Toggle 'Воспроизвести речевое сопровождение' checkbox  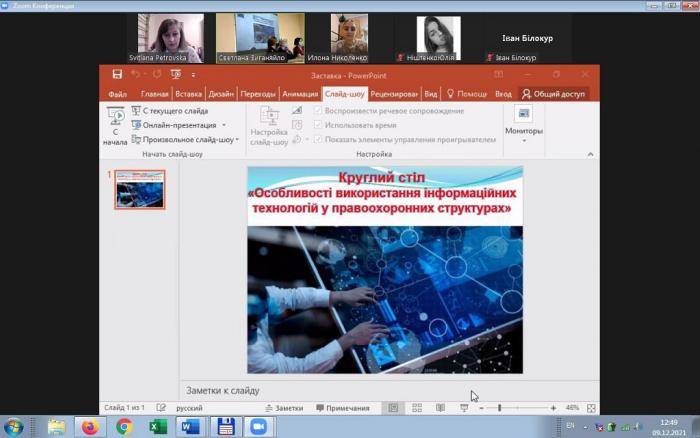click(318, 111)
